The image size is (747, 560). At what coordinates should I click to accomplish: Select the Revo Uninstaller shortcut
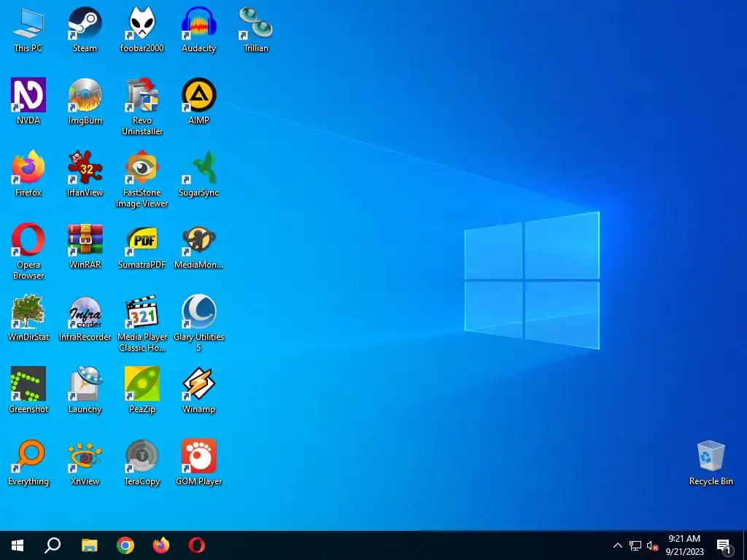142,106
